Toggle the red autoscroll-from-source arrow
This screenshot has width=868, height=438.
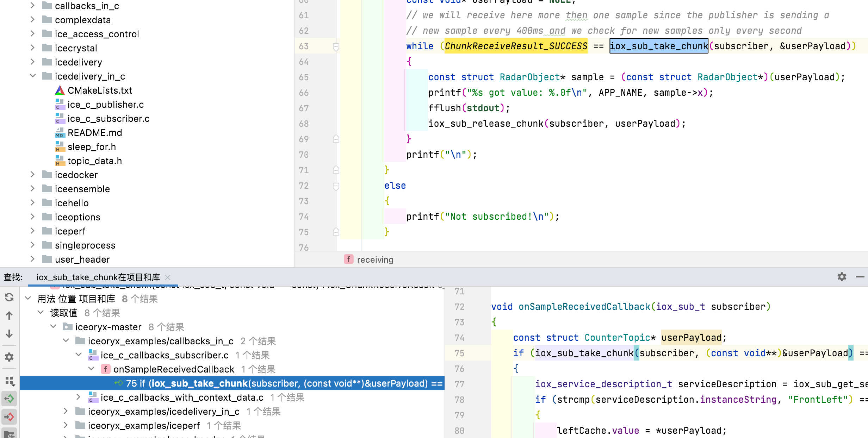coord(9,417)
